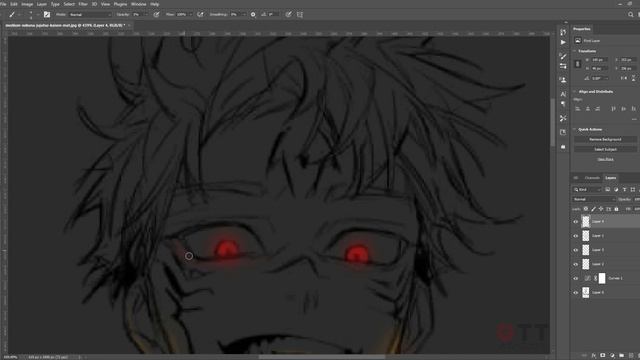
Task: Open the Brush tool preset picker
Action: tap(12, 14)
